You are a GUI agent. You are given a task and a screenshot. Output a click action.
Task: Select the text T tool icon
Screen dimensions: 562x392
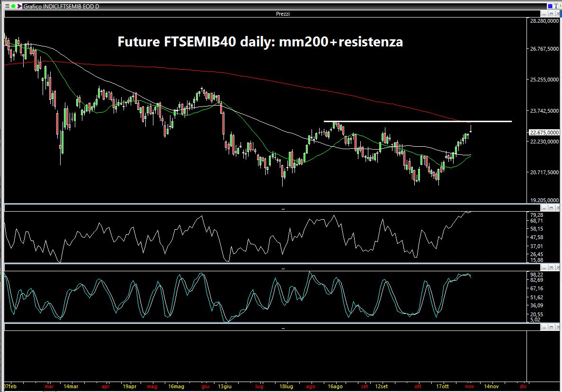click(x=556, y=6)
